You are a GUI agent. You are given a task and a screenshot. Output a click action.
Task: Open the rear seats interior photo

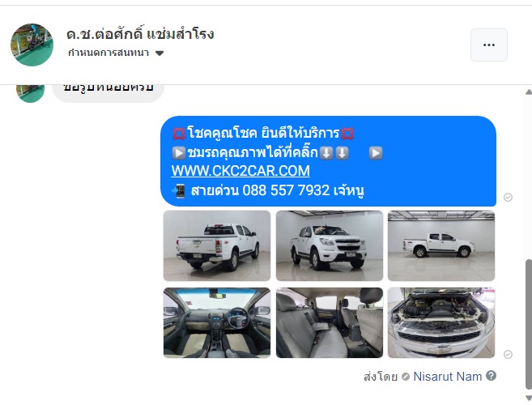(330, 322)
